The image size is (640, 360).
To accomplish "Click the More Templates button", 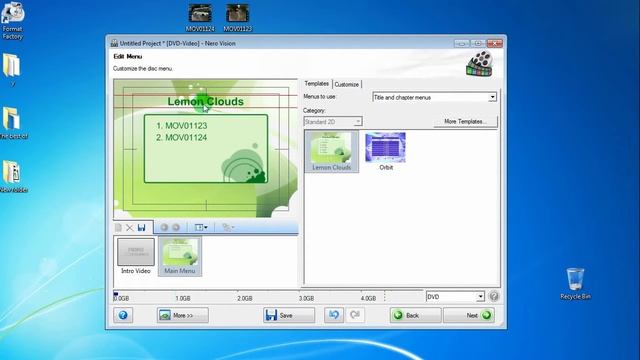I will pyautogui.click(x=465, y=122).
